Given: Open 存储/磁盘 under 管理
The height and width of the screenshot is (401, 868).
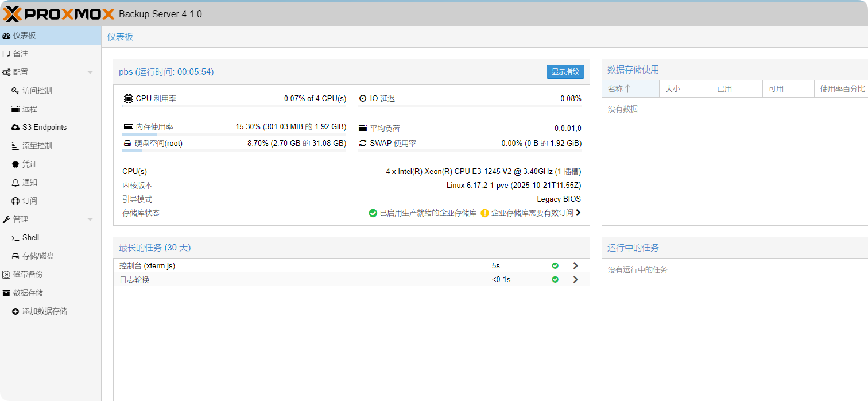Looking at the screenshot, I should point(38,256).
